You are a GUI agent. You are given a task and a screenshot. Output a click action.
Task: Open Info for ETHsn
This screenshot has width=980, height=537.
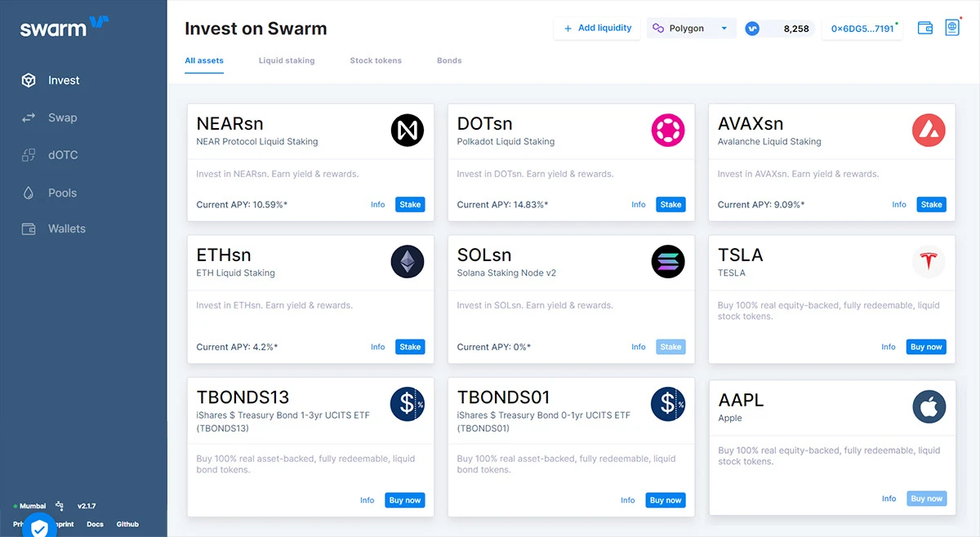(x=377, y=347)
